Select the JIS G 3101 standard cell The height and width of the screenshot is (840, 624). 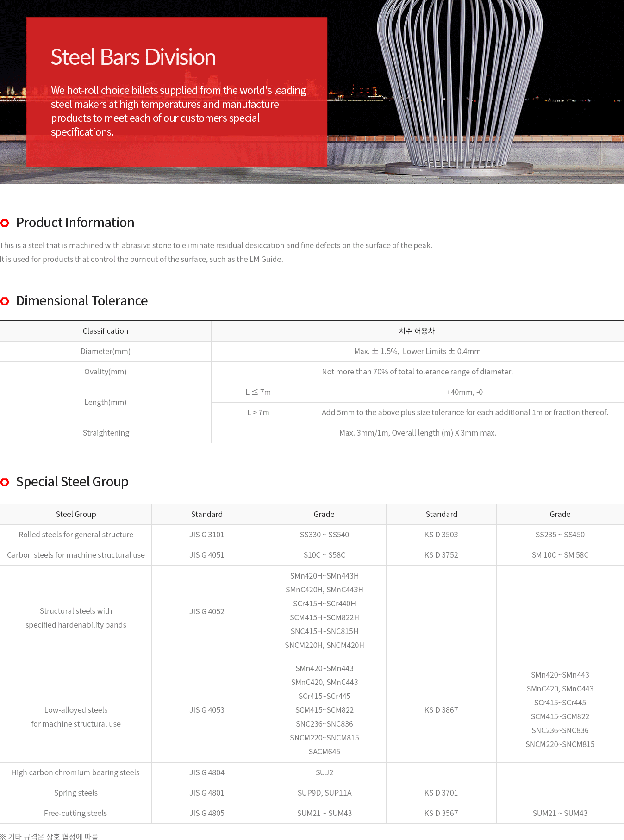(206, 535)
